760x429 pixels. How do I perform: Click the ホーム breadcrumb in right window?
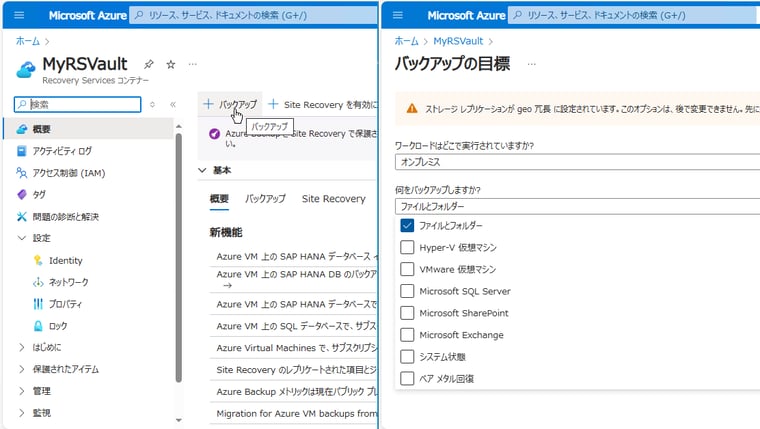[x=406, y=41]
